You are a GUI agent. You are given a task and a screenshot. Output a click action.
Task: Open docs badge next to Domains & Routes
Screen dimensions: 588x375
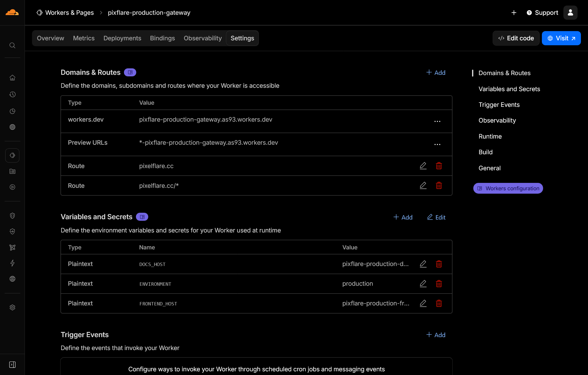coord(130,72)
